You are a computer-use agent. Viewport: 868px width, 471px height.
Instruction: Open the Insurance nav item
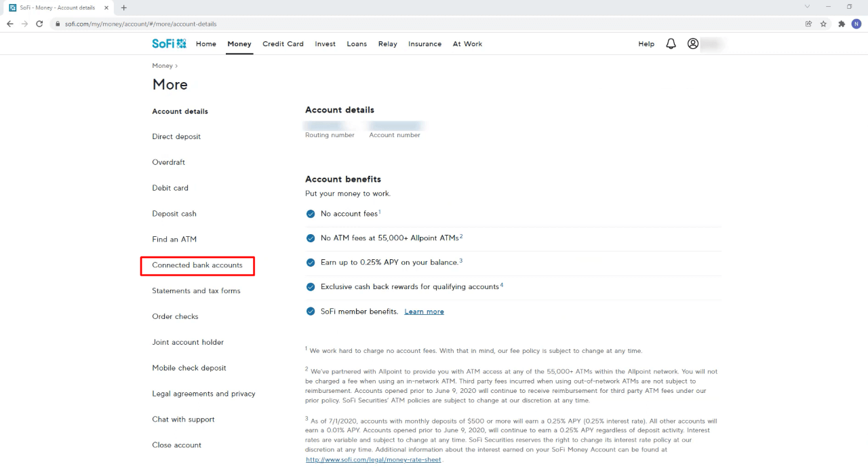[x=425, y=43]
